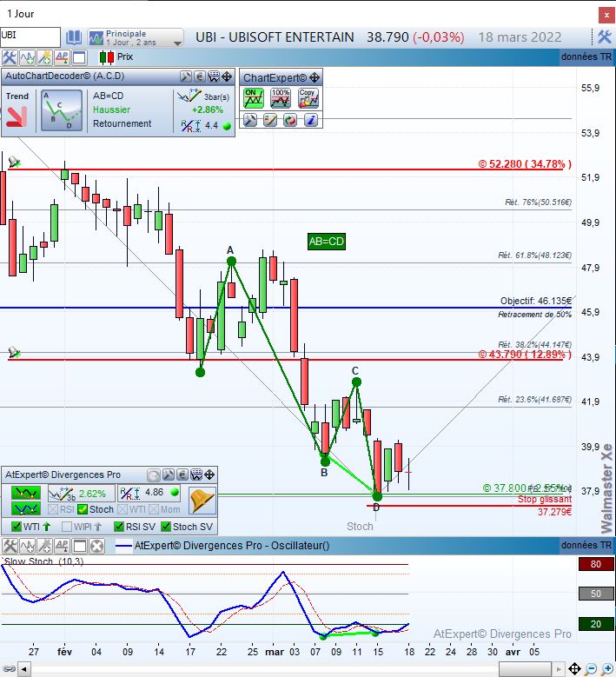Viewport: 616px width, 677px height.
Task: Click the oscillator panel wand add-object icon
Action: pos(44,546)
